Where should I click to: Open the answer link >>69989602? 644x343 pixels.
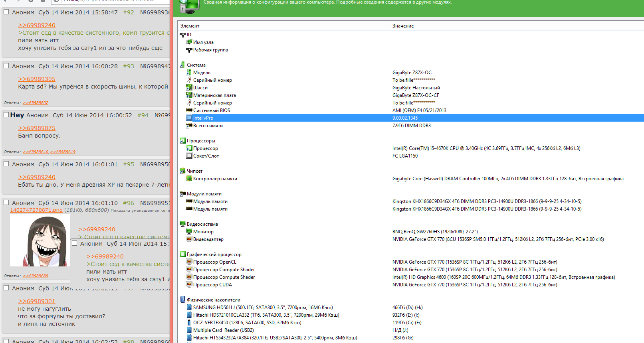coord(36,103)
